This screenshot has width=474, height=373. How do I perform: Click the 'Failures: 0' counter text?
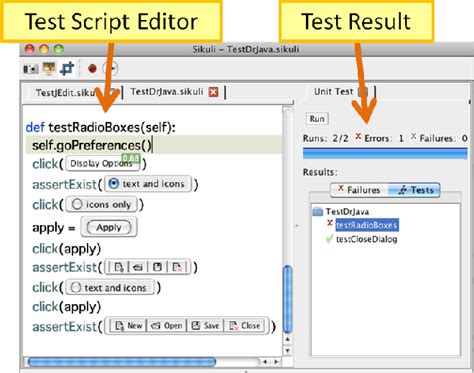point(443,138)
